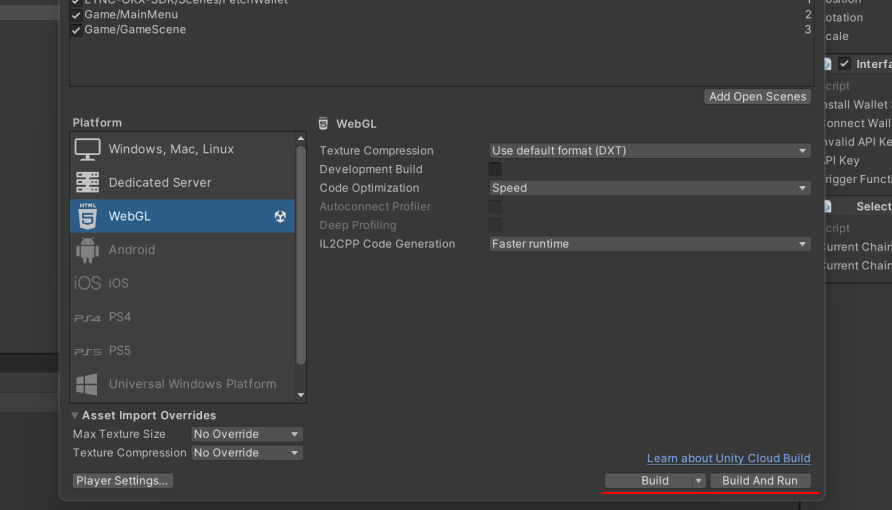Open IL2CPP Code Generation dropdown
The height and width of the screenshot is (510, 892).
[x=650, y=244]
